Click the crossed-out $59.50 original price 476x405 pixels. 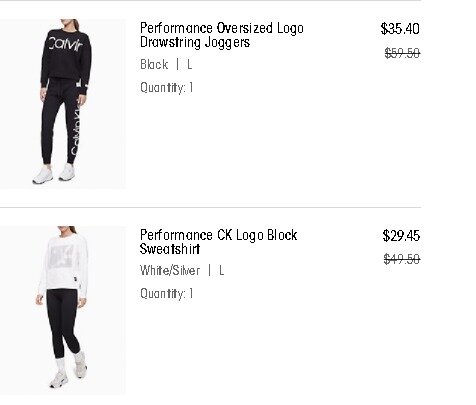[402, 53]
